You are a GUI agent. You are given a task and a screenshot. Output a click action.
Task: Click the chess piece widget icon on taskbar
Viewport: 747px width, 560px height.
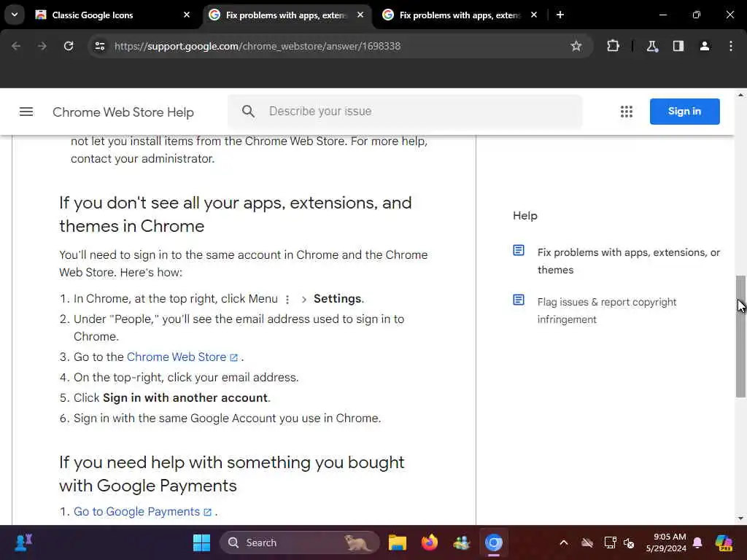point(24,542)
